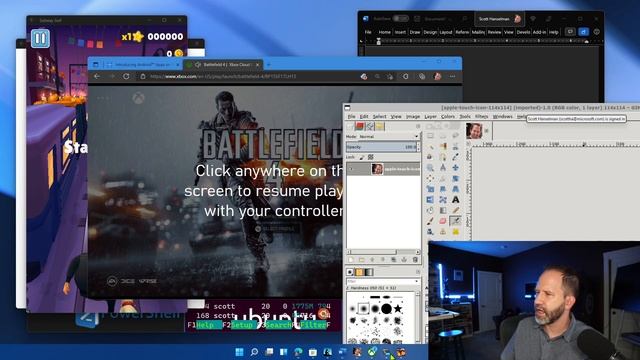Open layers dock tab configuration menu
Image resolution: width=640 pixels, height=360 pixels.
click(418, 127)
